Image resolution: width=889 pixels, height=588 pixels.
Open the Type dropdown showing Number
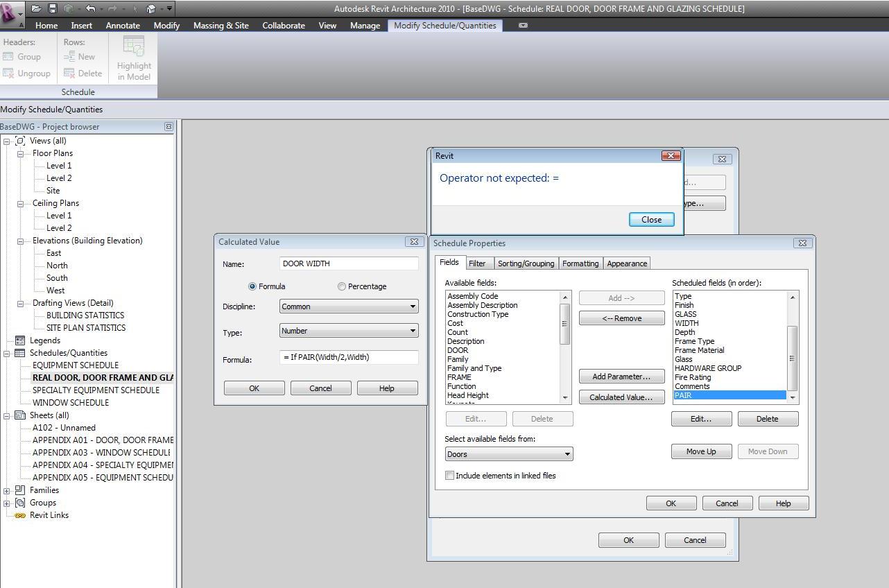[349, 331]
